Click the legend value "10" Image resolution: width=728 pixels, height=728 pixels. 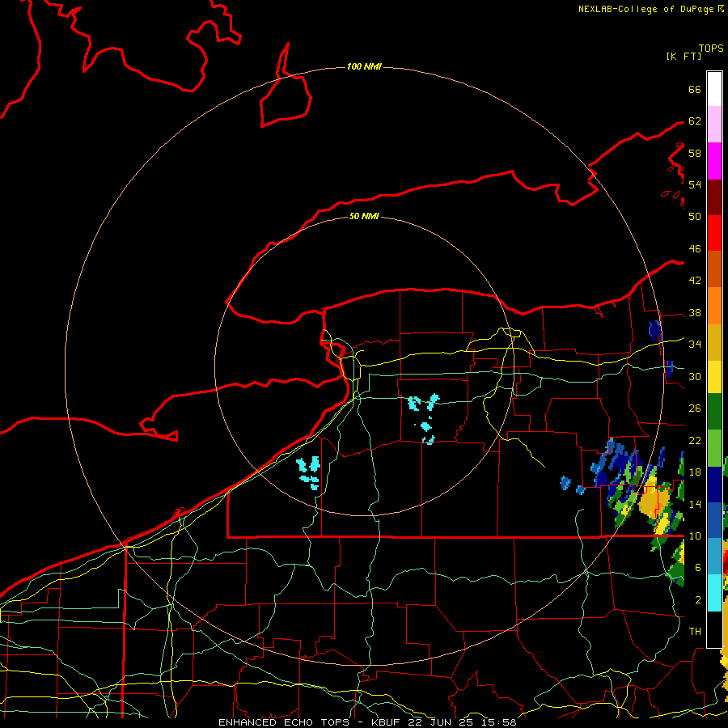[x=695, y=536]
